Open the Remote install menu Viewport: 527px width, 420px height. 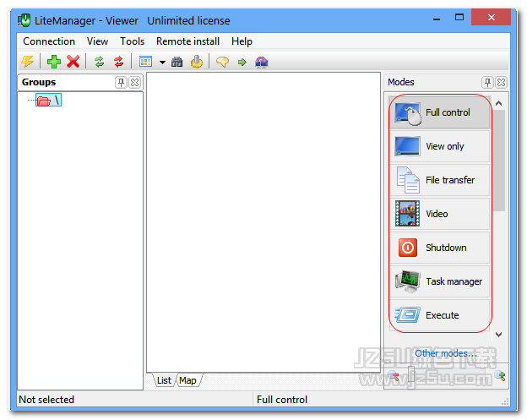187,41
